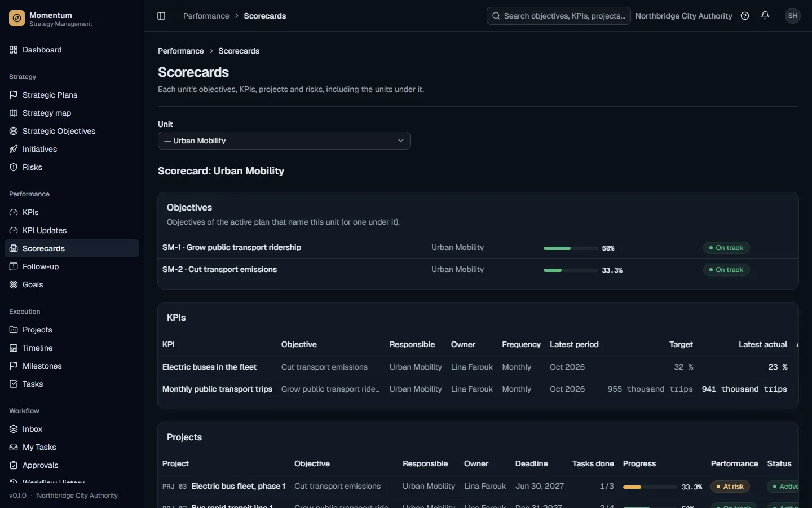Image resolution: width=812 pixels, height=508 pixels.
Task: Click the Follow-up chat icon
Action: 14,266
